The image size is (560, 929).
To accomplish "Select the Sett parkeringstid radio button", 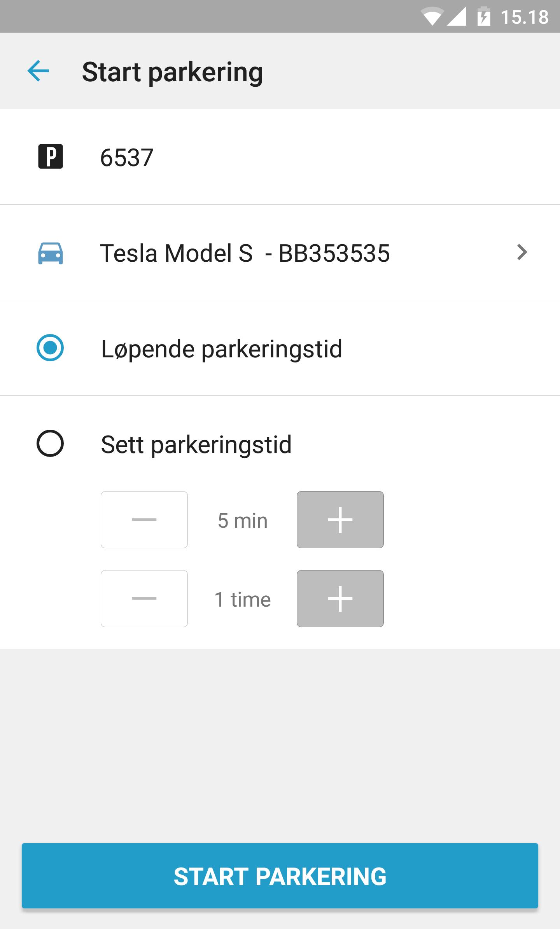I will click(50, 443).
